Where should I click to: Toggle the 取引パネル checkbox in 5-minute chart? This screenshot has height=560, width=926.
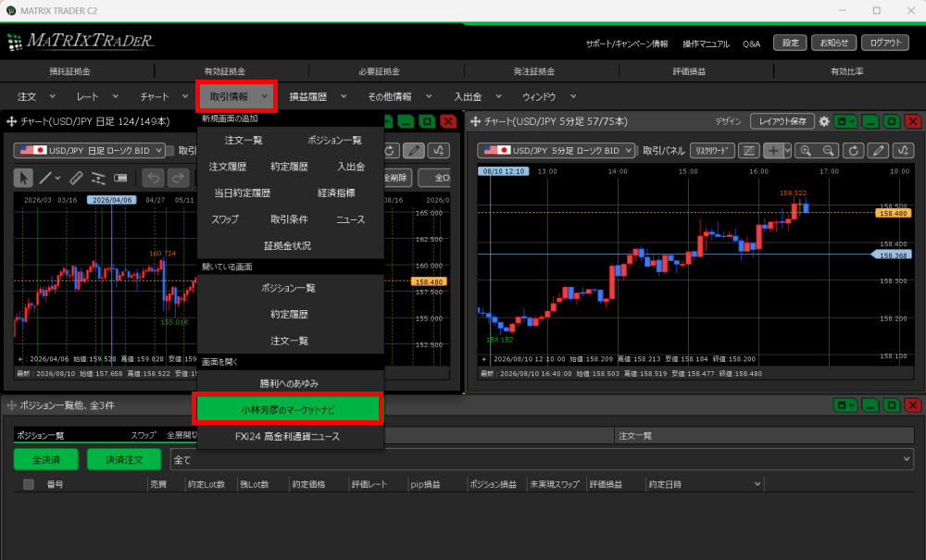(x=639, y=151)
